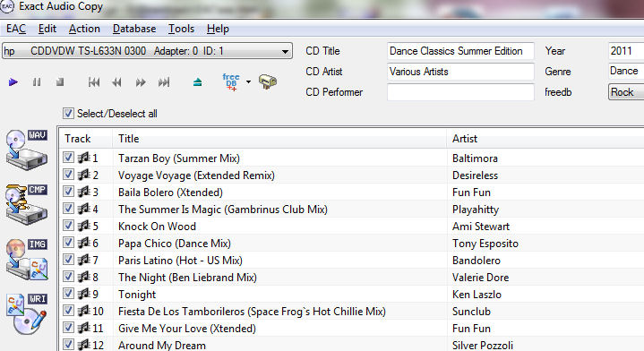
Task: Select title Around My Dream
Action: (x=162, y=346)
